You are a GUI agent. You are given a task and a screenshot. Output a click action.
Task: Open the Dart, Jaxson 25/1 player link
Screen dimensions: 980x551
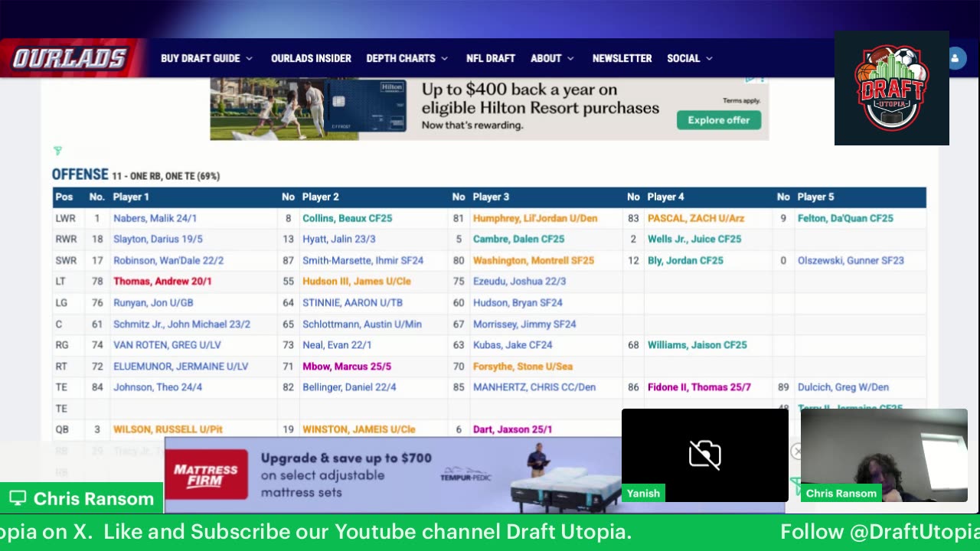pos(512,429)
